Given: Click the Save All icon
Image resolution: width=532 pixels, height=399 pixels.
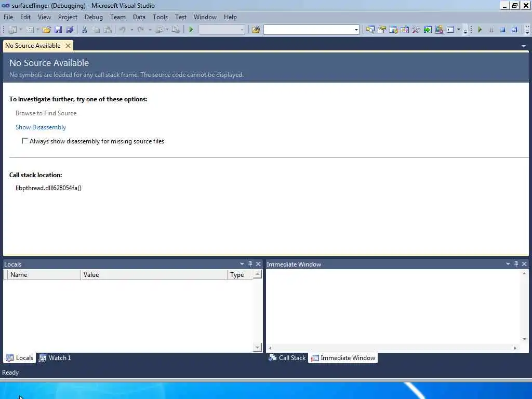Looking at the screenshot, I should 70,30.
